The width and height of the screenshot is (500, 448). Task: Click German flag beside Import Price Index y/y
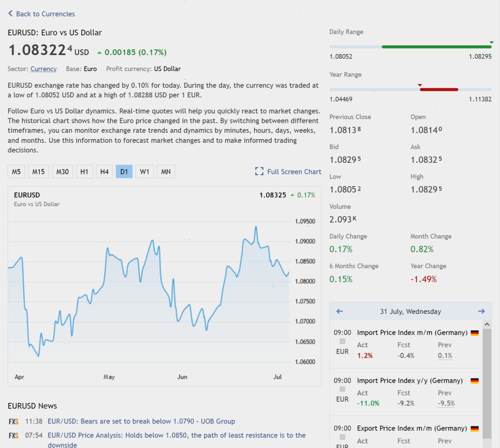[x=475, y=381]
